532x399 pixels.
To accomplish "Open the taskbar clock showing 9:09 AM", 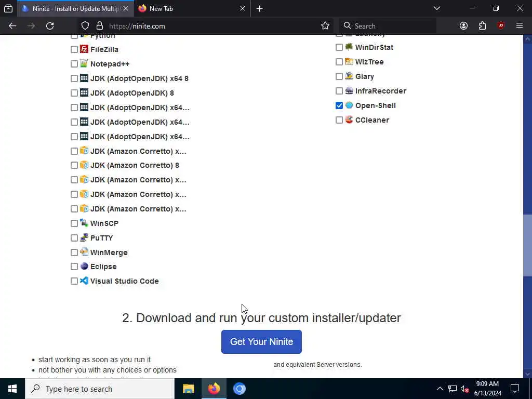I will click(x=487, y=389).
